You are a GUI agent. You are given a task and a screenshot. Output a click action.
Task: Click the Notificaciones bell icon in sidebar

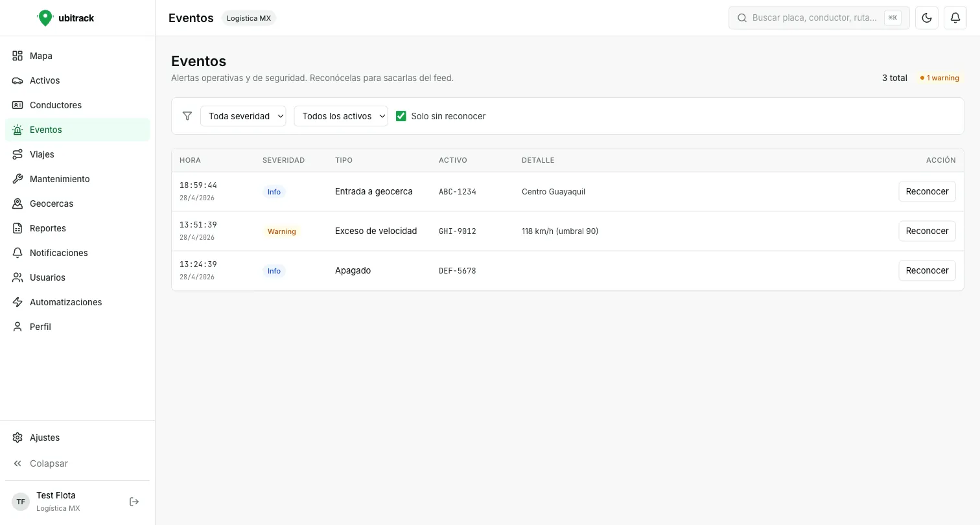tap(17, 253)
